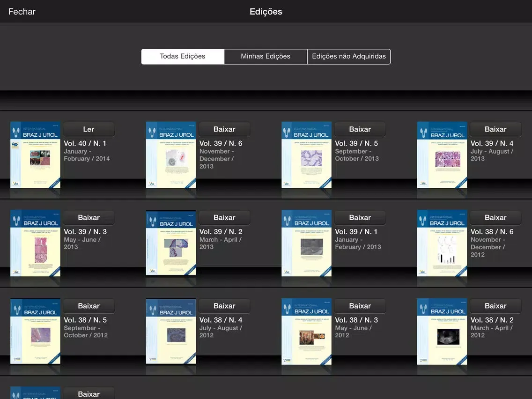Click the 'January - February / 2014' date text
The image size is (532, 399).
tap(87, 155)
